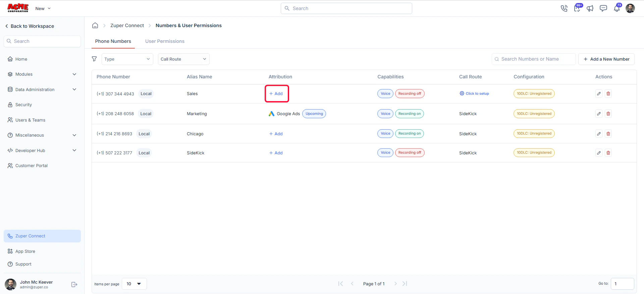Viewport: 644px width, 294px height.
Task: Open the Call Route filter dropdown
Action: 184,59
